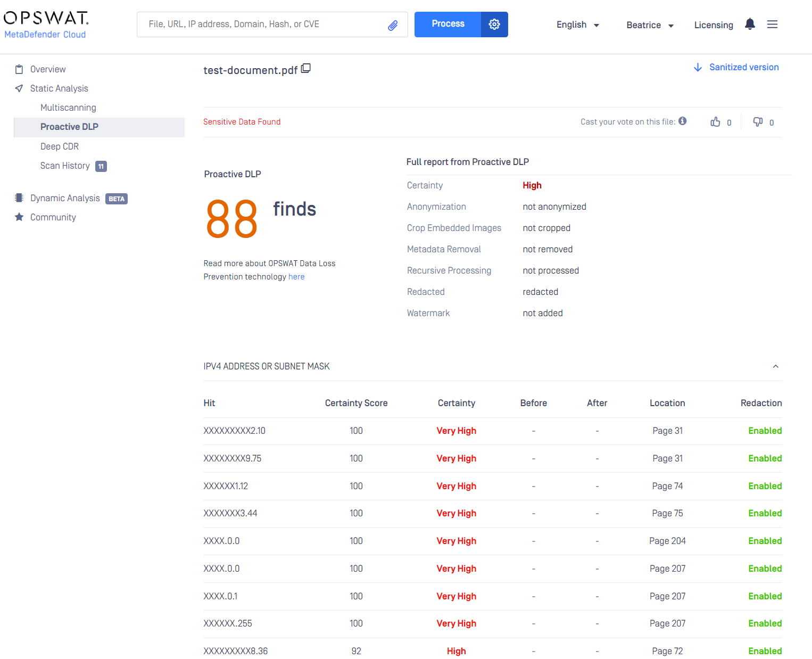Open process settings gear icon
Image resolution: width=812 pixels, height=659 pixels.
pos(494,24)
